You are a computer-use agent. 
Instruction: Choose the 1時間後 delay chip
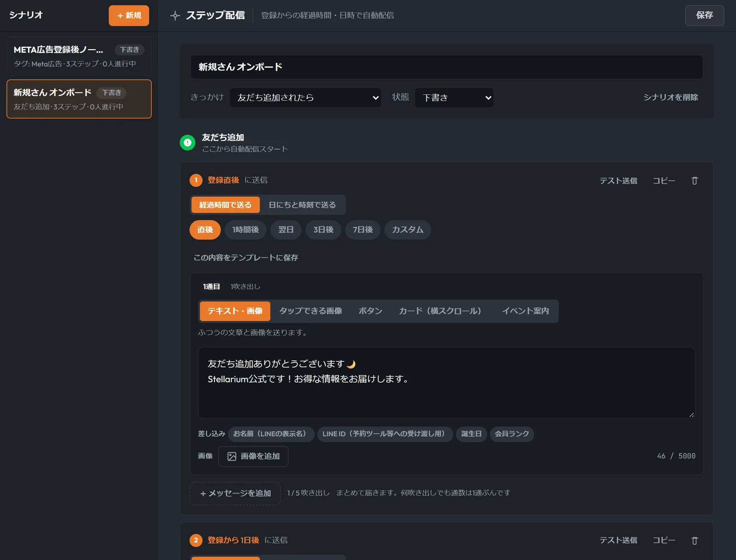pyautogui.click(x=246, y=230)
